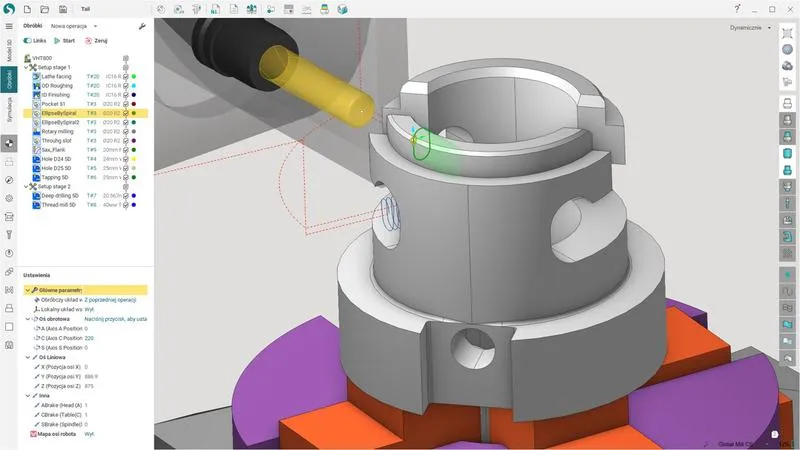Click Naciśnij przycisk value for Oś obrotowa
The image size is (800, 450).
[115, 319]
